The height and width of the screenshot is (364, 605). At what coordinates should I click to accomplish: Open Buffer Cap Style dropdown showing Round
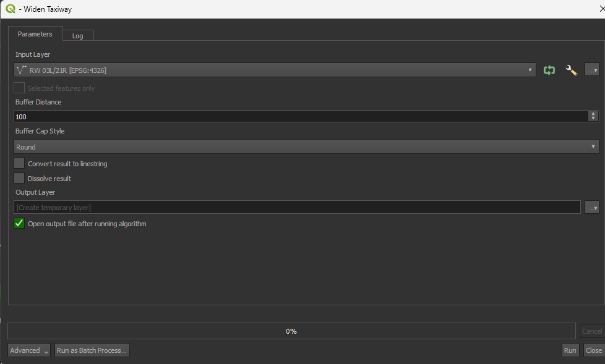[x=306, y=147]
